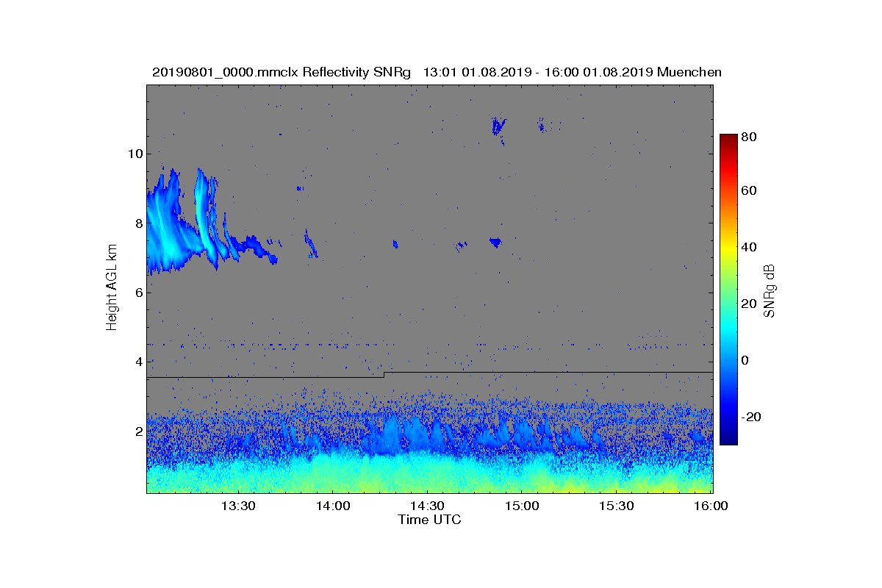Click the plot title text starting with 20190801_0000.mmclx

437,72
